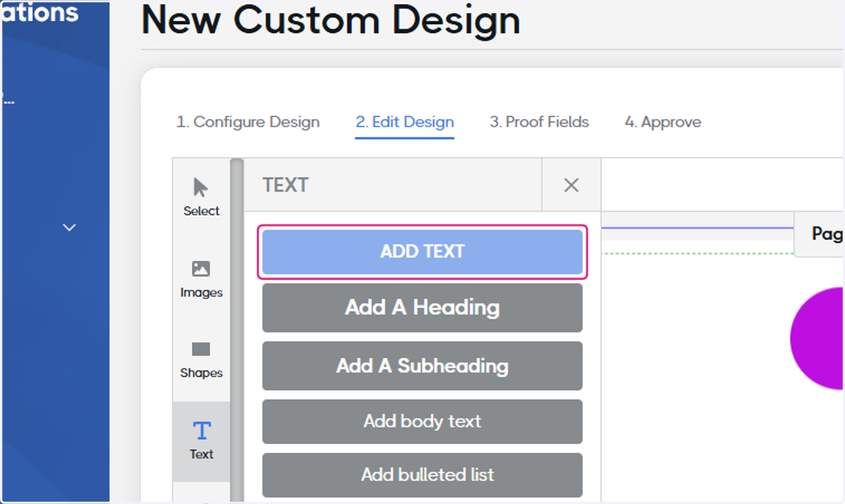Go to 1. Configure Design step
This screenshot has width=845, height=504.
pyautogui.click(x=248, y=122)
